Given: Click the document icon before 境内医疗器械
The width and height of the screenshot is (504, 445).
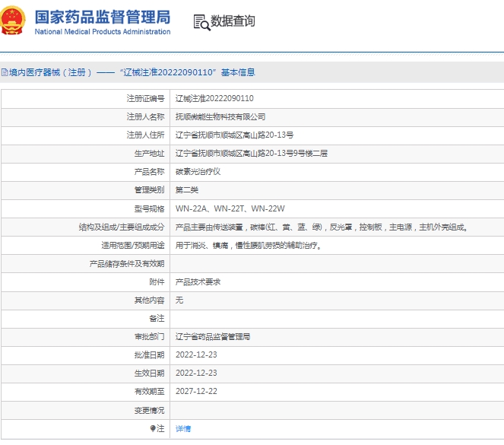Looking at the screenshot, I should (x=5, y=72).
